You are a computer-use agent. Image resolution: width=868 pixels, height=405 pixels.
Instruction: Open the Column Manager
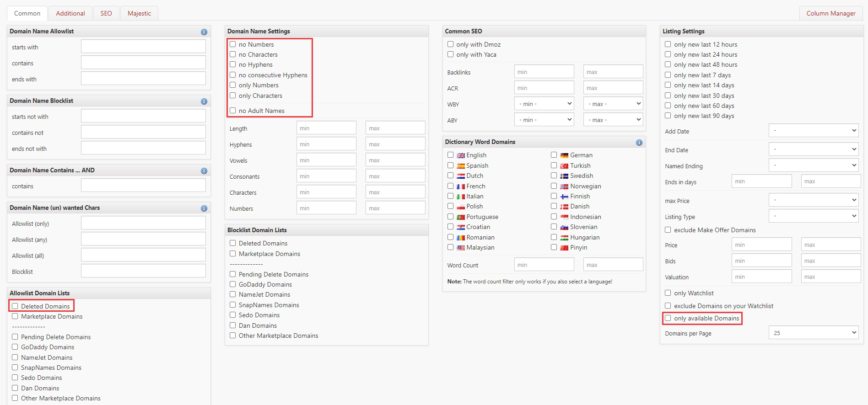click(830, 13)
